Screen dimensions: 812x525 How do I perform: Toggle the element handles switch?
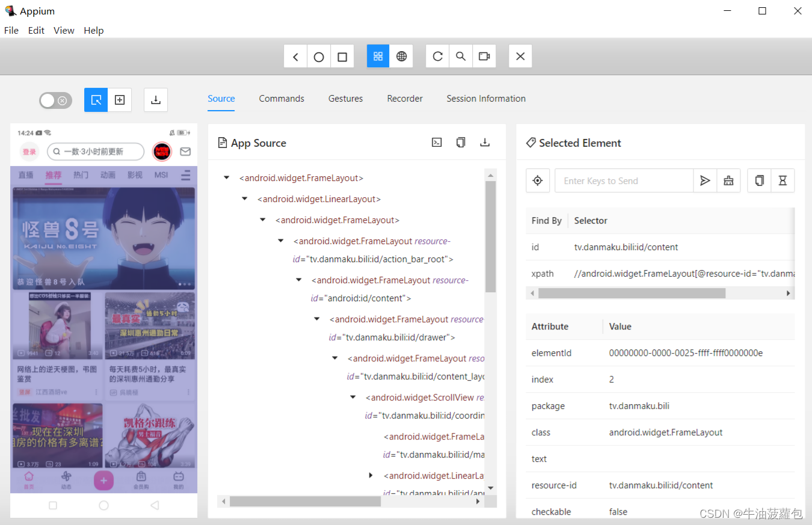pyautogui.click(x=55, y=100)
